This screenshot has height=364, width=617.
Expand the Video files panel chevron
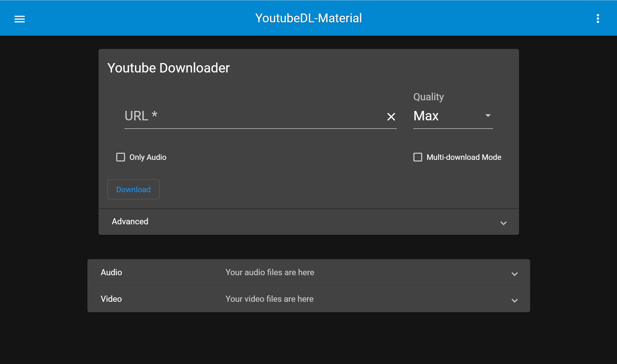pyautogui.click(x=515, y=300)
